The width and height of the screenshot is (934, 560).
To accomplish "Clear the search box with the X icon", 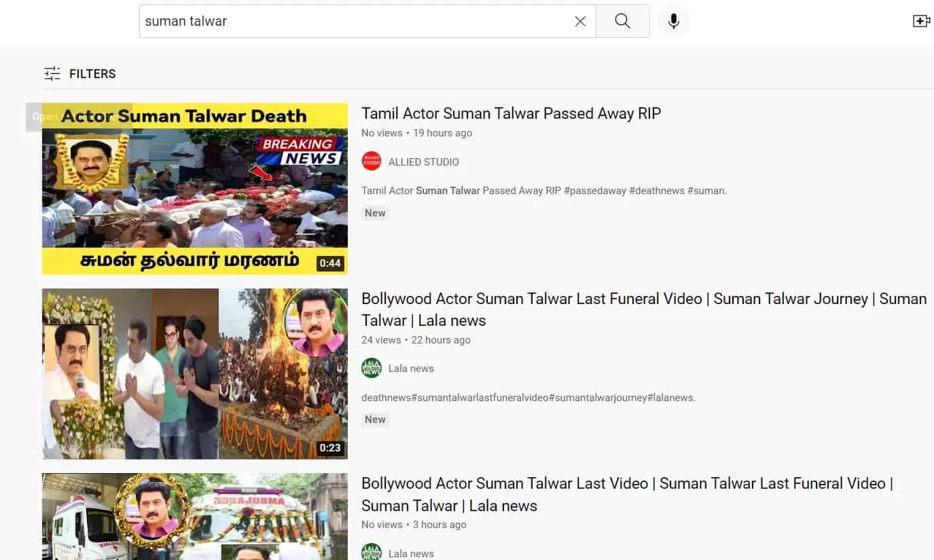I will [x=580, y=21].
